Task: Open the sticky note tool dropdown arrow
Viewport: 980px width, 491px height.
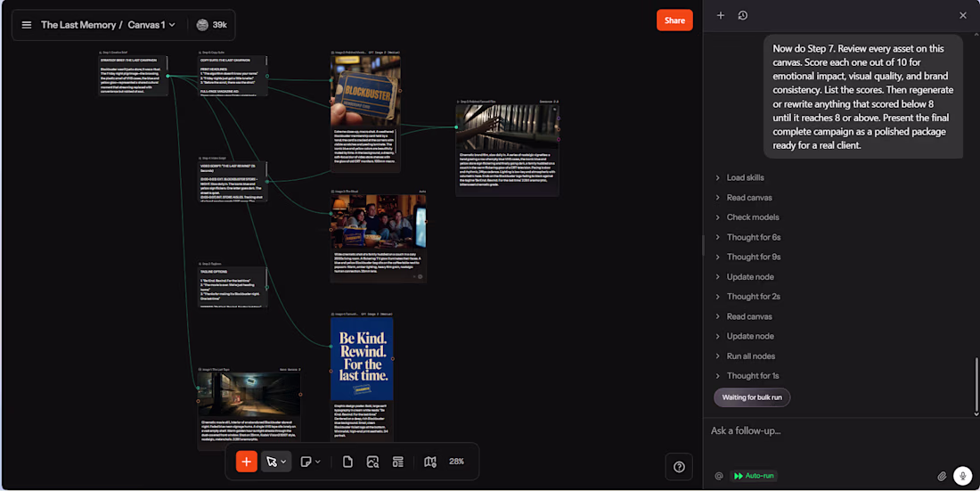Action: pos(317,462)
